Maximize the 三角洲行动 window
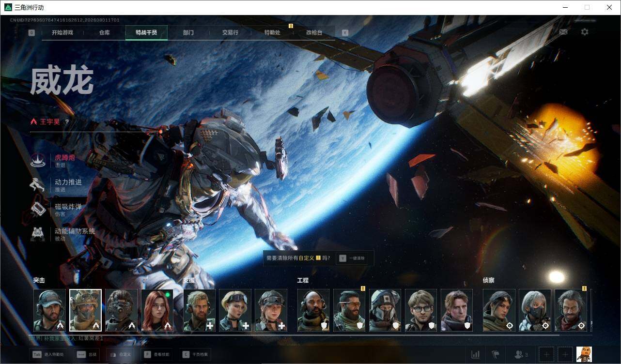This screenshot has height=364, width=621. 587,7
